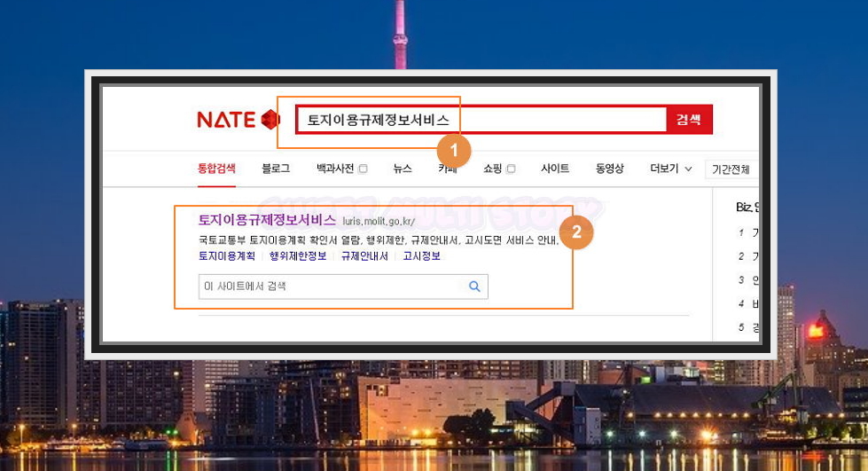Click the search field containing 토지이용규제정보서비스
The width and height of the screenshot is (868, 471).
pos(481,120)
